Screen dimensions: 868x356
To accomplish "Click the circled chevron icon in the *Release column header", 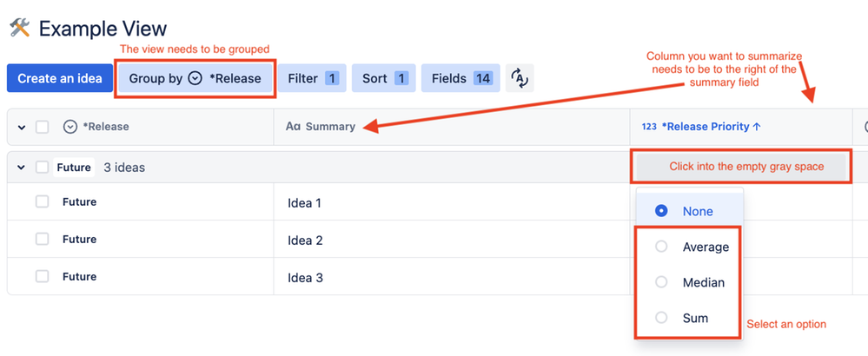I will click(x=70, y=127).
